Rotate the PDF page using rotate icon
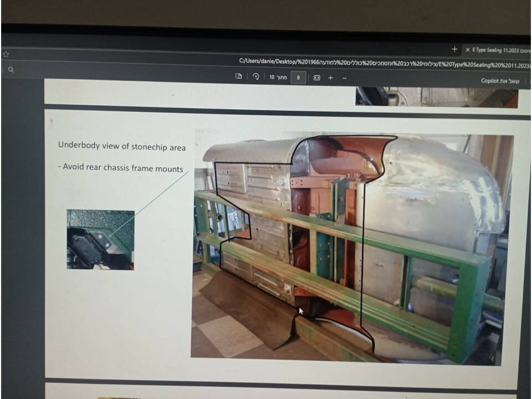The image size is (532, 399). click(255, 77)
